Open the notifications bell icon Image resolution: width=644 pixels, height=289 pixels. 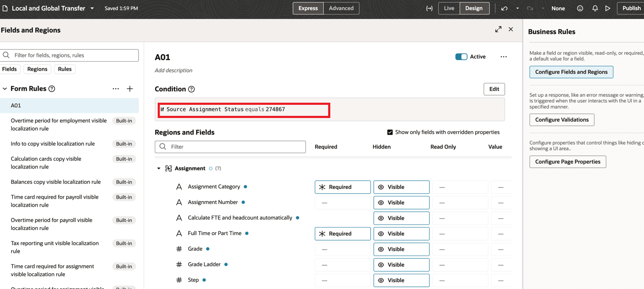[x=595, y=8]
